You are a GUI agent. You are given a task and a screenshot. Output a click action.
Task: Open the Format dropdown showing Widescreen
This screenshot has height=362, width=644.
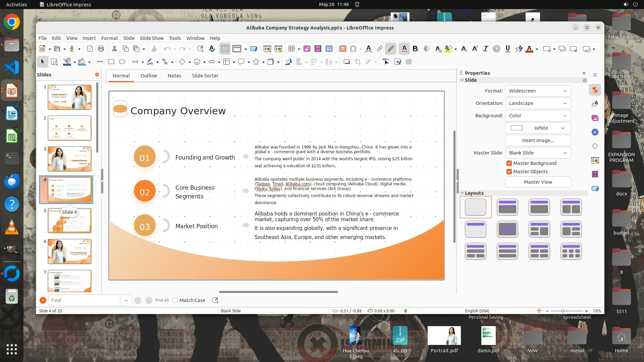click(538, 91)
